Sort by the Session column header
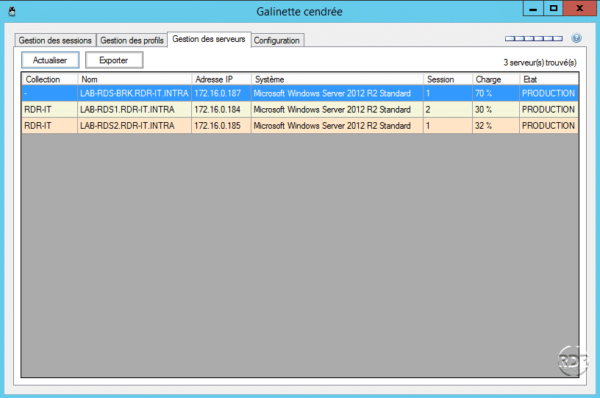 coord(448,79)
